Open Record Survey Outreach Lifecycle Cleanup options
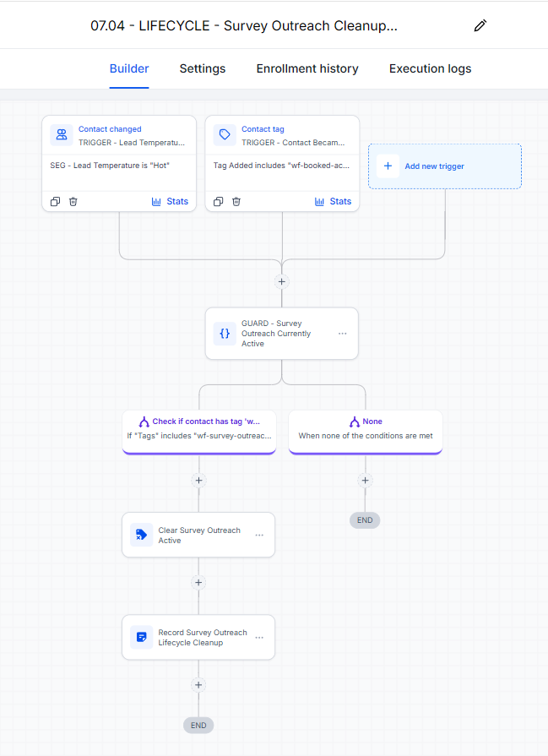548x756 pixels. point(259,638)
